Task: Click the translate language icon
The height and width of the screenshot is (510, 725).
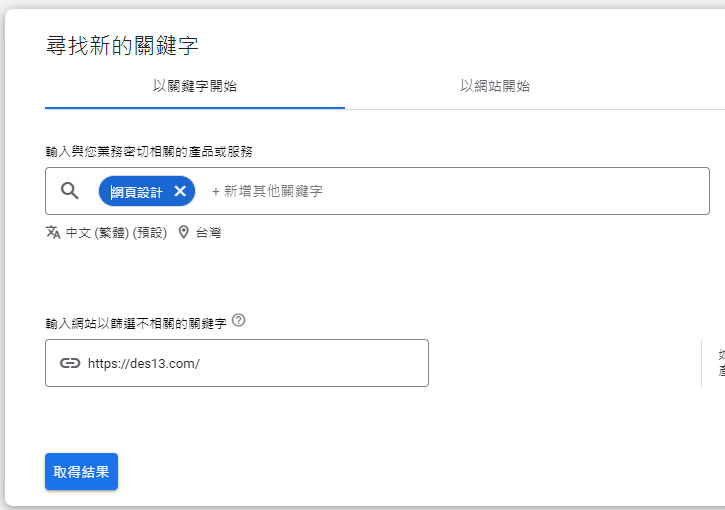Action: 53,232
